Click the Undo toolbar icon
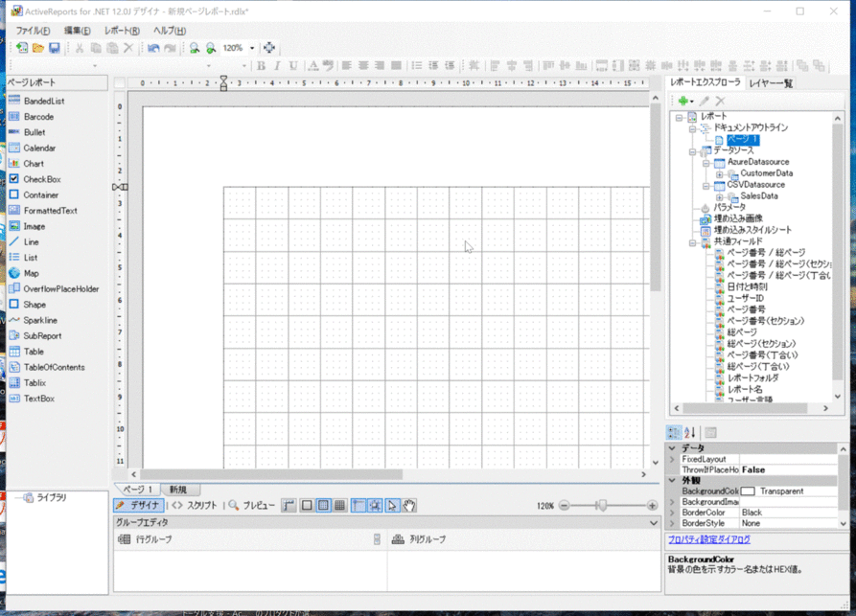The image size is (856, 616). click(x=153, y=48)
